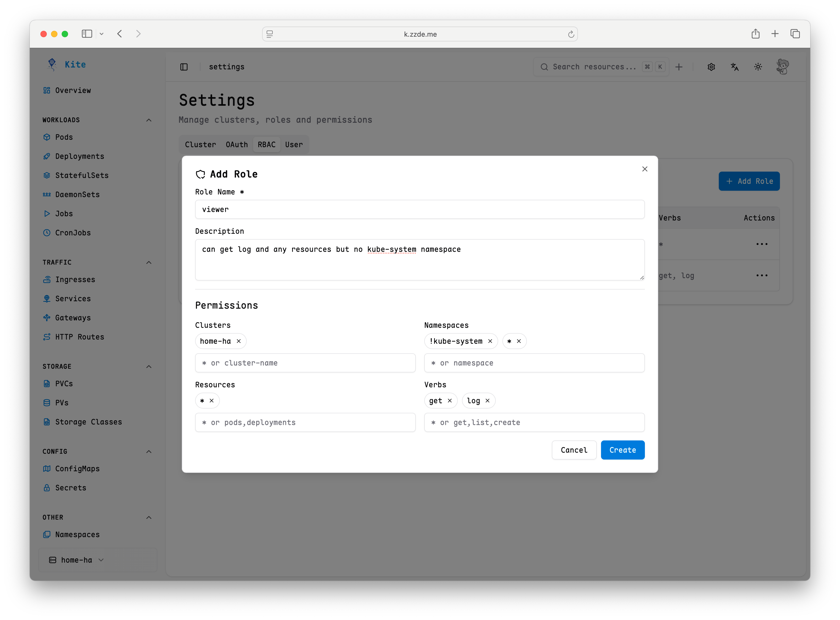Collapse the STORAGE section
Viewport: 840px width, 620px height.
[x=148, y=366]
